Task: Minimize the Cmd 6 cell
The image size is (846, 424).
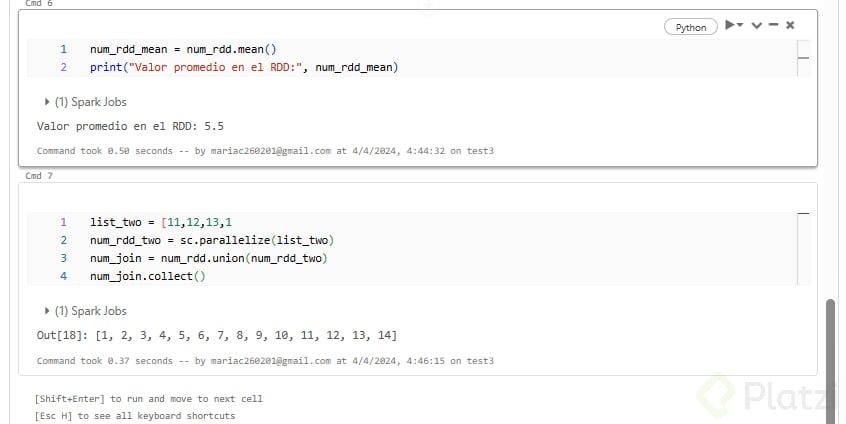Action: pos(773,26)
